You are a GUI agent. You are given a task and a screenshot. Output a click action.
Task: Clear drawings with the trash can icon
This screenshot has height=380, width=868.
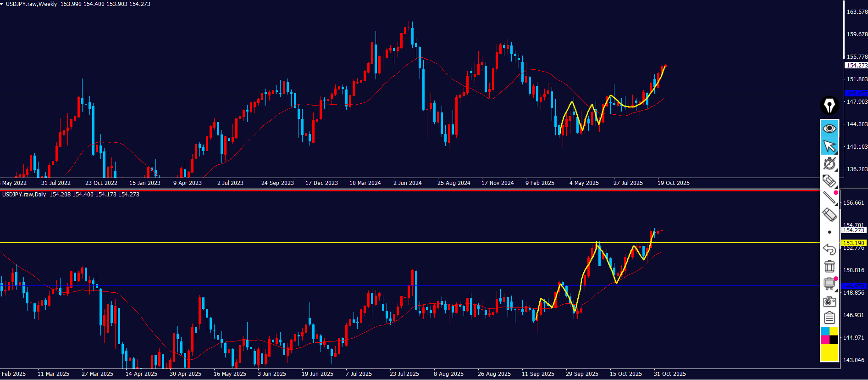coord(829,266)
